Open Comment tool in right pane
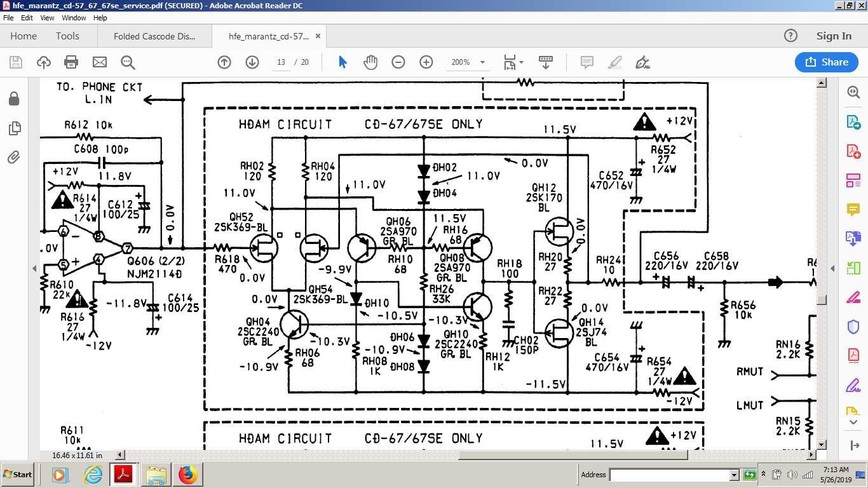Screen dimensions: 868x488 (853, 209)
